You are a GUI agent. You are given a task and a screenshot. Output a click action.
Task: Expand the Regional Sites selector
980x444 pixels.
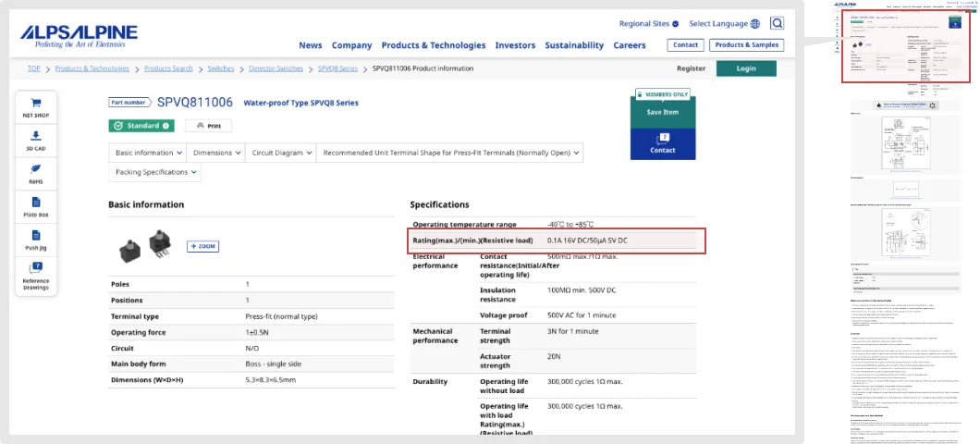tap(649, 24)
